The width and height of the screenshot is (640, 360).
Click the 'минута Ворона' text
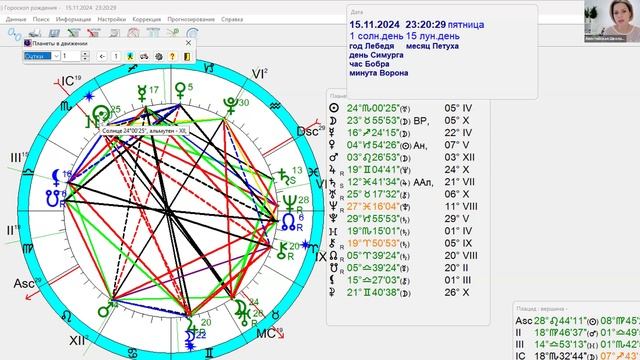point(379,73)
